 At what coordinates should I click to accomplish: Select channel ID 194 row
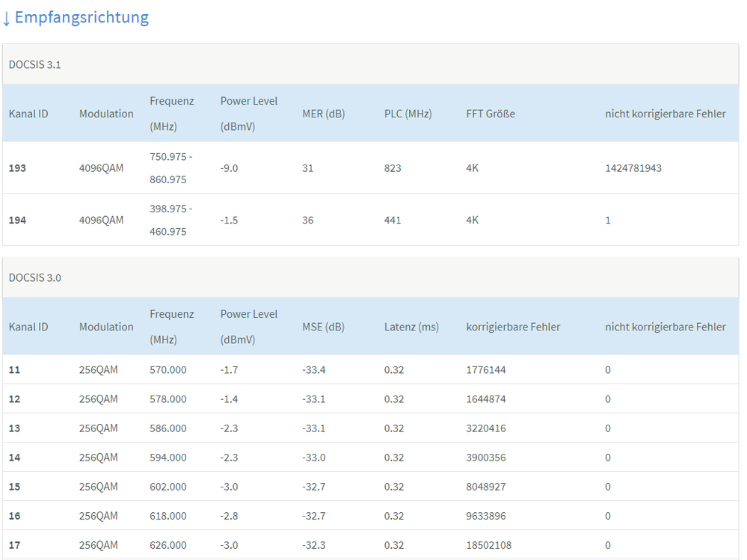click(x=17, y=220)
